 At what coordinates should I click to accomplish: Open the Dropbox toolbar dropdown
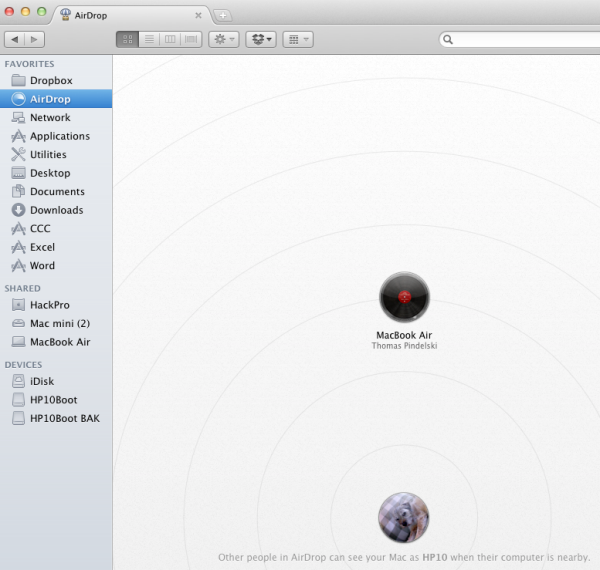(261, 39)
